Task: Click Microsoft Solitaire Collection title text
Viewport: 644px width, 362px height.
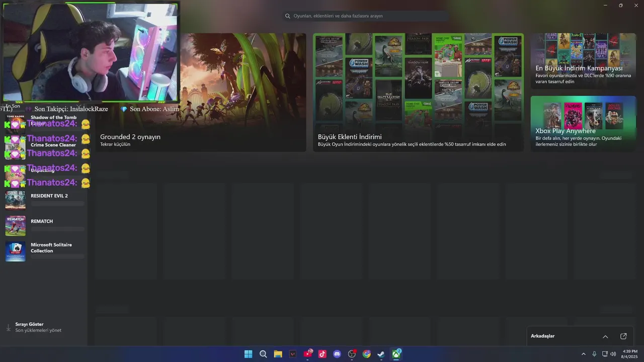Action: click(51, 248)
